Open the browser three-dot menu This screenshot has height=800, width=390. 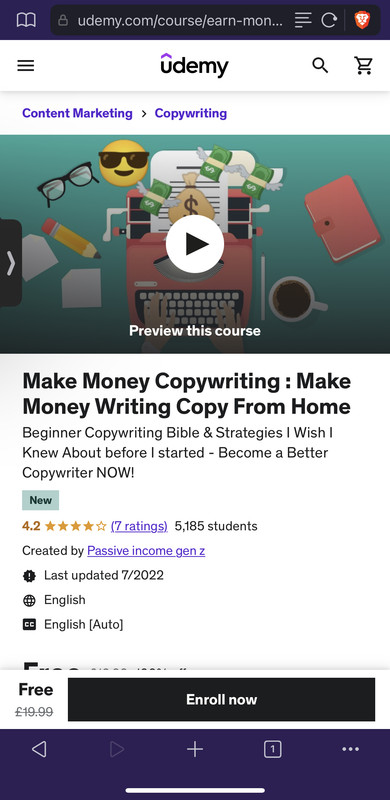point(350,749)
